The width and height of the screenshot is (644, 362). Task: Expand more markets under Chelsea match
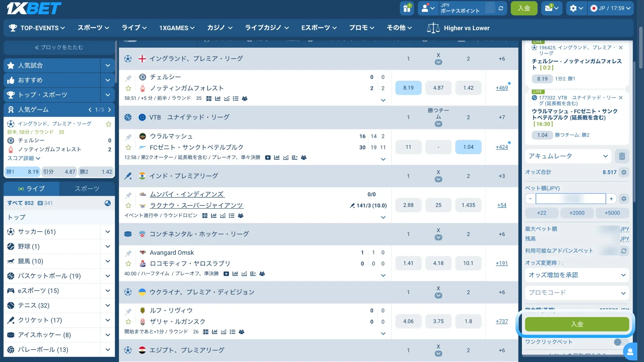pyautogui.click(x=383, y=100)
